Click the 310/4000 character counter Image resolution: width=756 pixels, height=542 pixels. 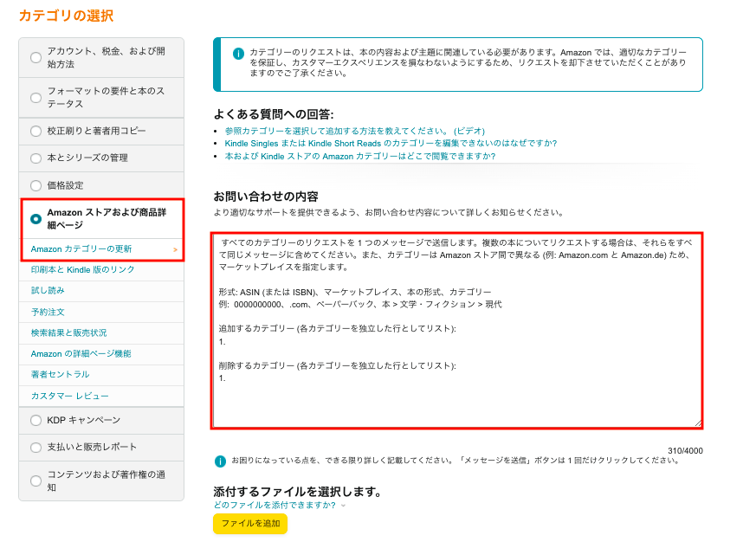tap(685, 451)
